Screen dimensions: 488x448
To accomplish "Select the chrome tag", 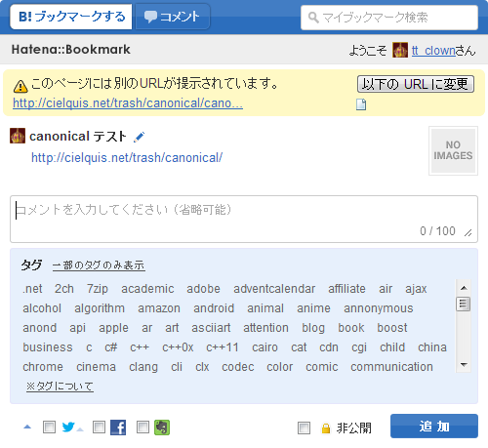I will click(x=43, y=367).
